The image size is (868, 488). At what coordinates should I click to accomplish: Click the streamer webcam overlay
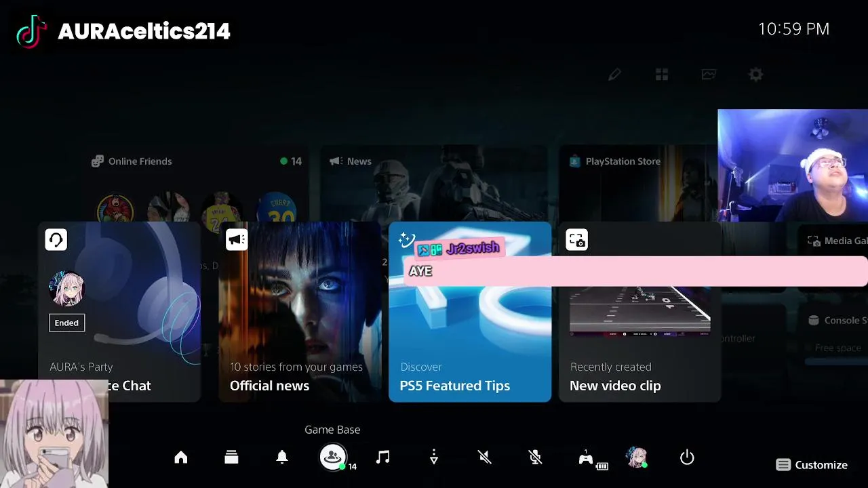coord(793,165)
